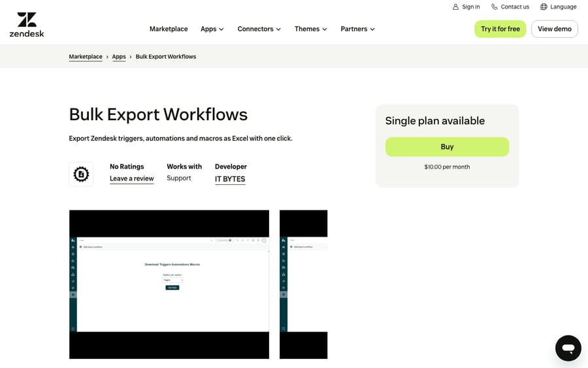Click the No Ratings label
The width and height of the screenshot is (588, 368).
point(127,167)
